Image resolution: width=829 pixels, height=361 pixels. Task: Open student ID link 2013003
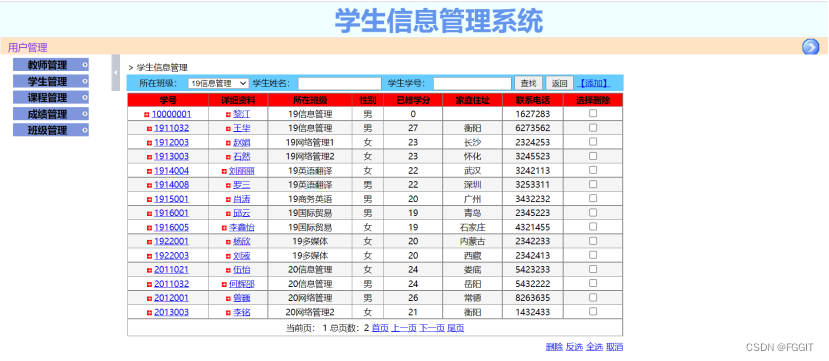click(171, 312)
